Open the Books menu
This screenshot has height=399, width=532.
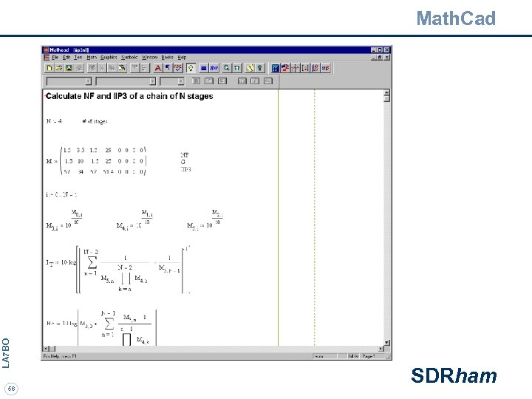pyautogui.click(x=167, y=58)
